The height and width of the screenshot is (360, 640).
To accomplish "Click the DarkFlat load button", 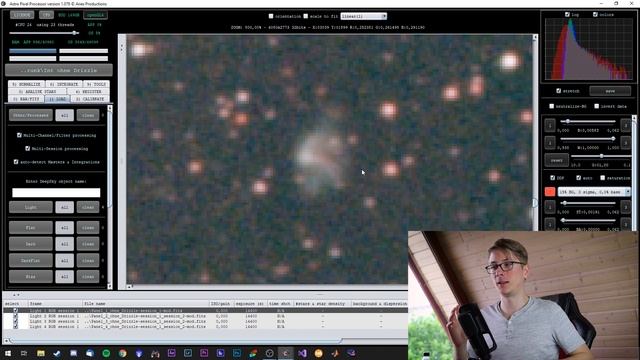I will tap(31, 260).
